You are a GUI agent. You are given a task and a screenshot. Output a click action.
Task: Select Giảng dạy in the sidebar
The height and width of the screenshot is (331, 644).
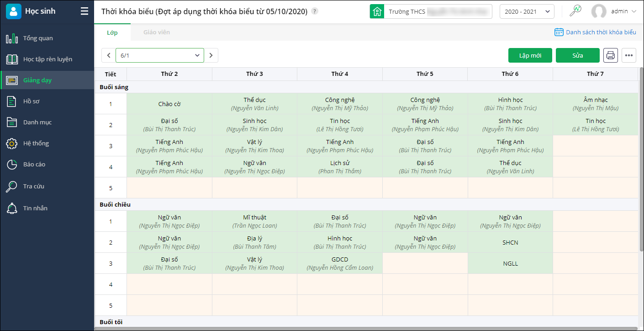[x=47, y=80]
